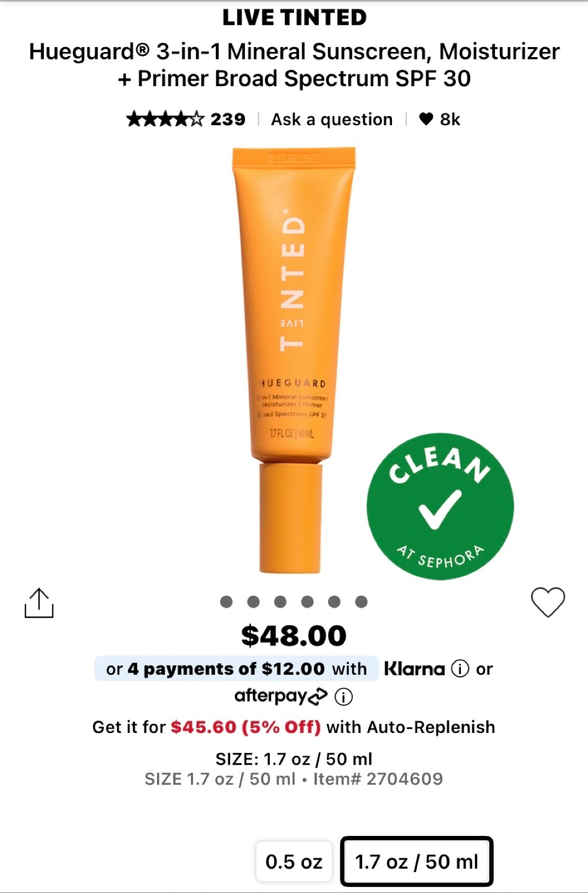Screen dimensions: 588x893
Task: Jump to last image carousel dot
Action: 361,602
